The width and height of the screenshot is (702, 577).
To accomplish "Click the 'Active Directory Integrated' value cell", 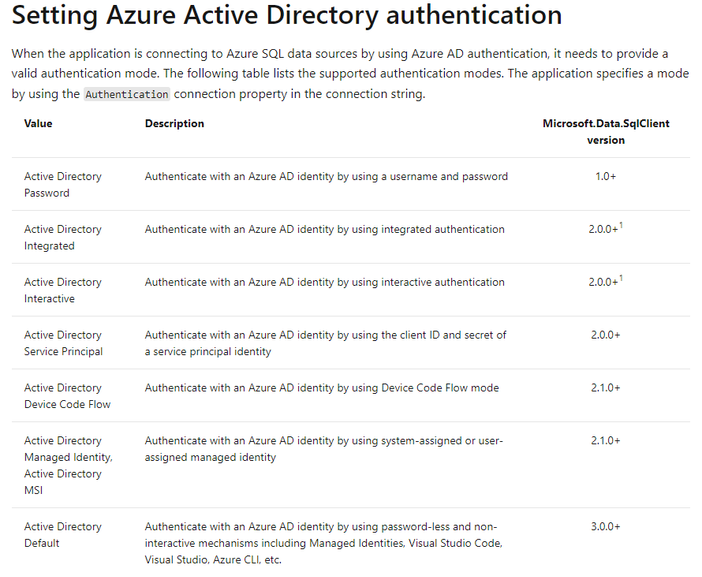I will (x=63, y=237).
